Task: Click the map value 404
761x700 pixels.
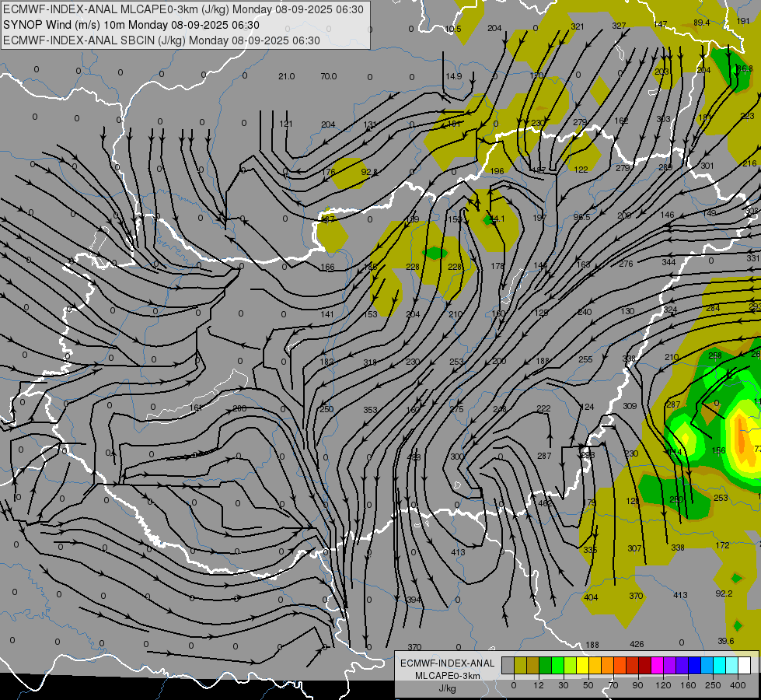Action: pyautogui.click(x=591, y=597)
